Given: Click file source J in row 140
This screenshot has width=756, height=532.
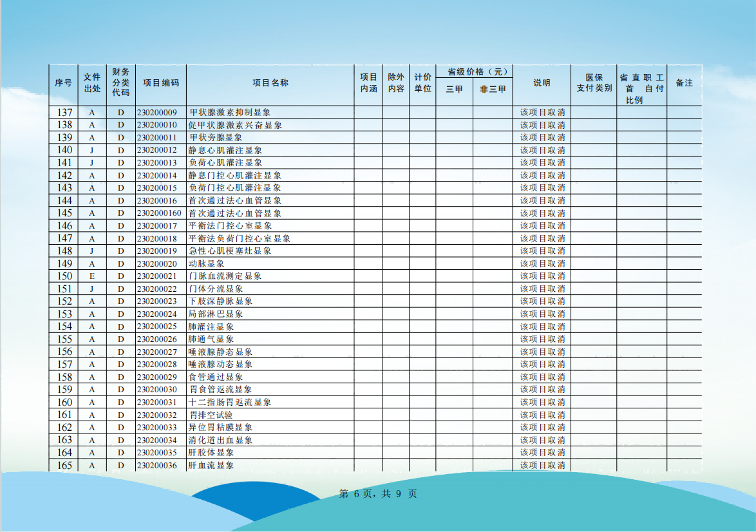Looking at the screenshot, I should (x=92, y=151).
